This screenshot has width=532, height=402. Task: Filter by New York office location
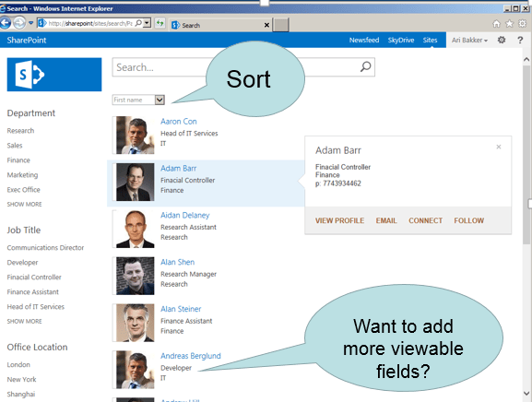pyautogui.click(x=21, y=379)
